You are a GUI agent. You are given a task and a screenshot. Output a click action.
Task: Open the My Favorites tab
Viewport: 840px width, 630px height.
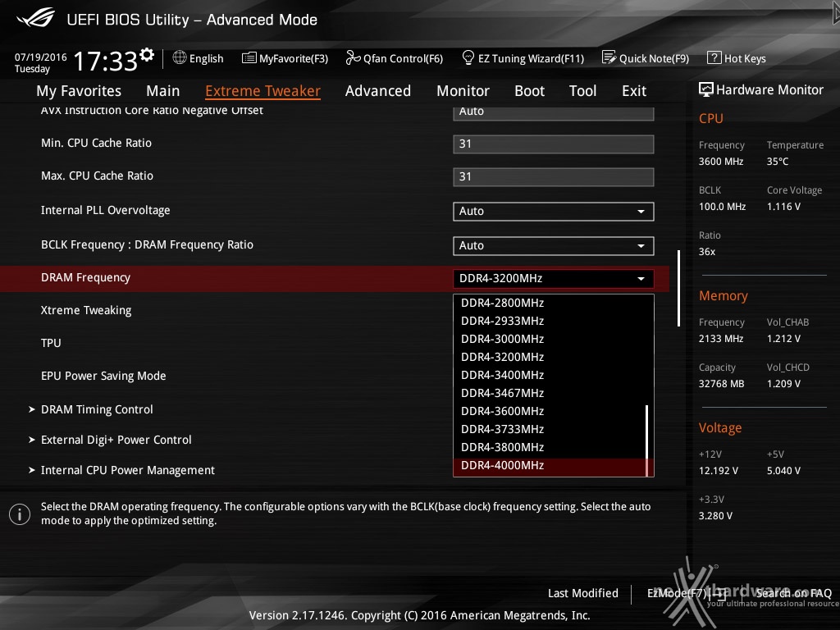point(79,91)
